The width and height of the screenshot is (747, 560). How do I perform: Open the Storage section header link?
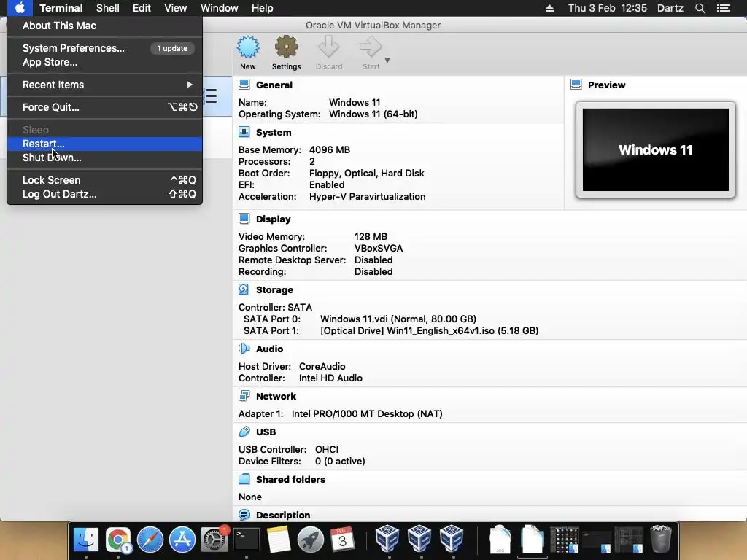274,290
